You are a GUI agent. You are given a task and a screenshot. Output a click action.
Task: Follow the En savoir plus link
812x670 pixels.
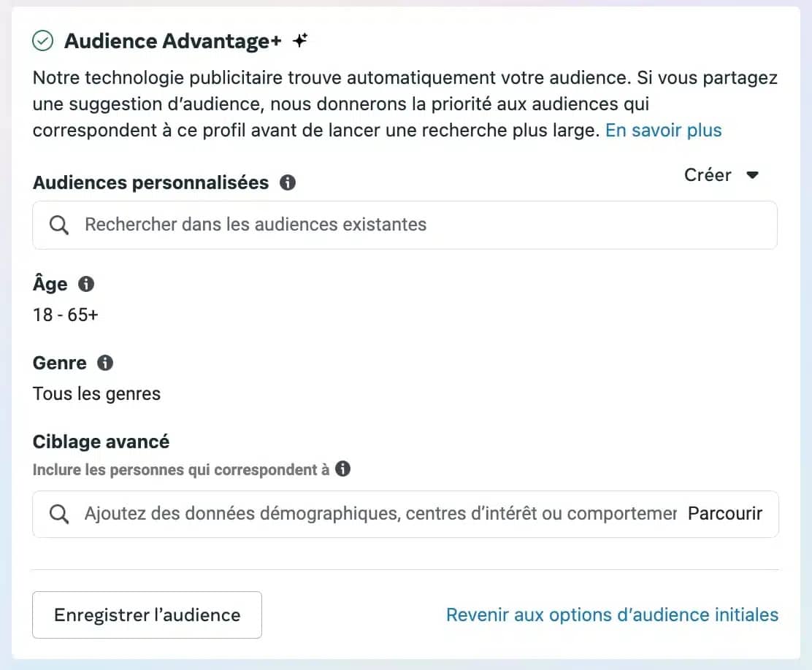pos(663,130)
